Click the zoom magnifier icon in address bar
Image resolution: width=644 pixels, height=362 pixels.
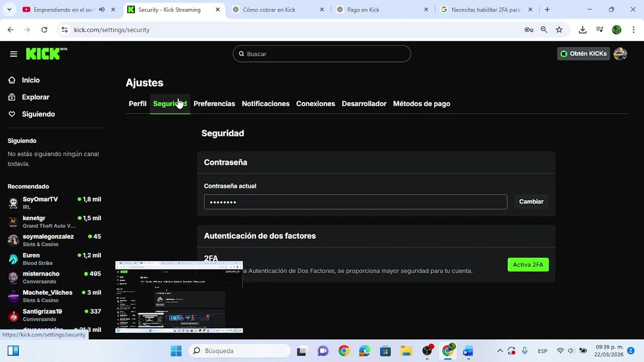click(544, 30)
